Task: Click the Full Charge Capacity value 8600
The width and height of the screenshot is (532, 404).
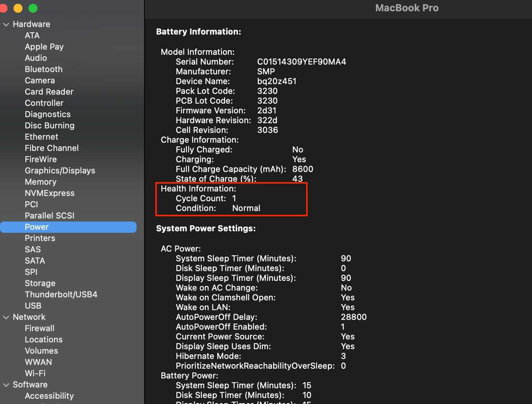Action: pos(303,169)
